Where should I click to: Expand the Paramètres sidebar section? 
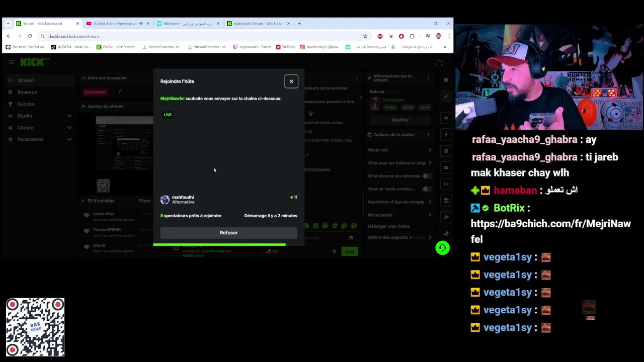pos(40,139)
